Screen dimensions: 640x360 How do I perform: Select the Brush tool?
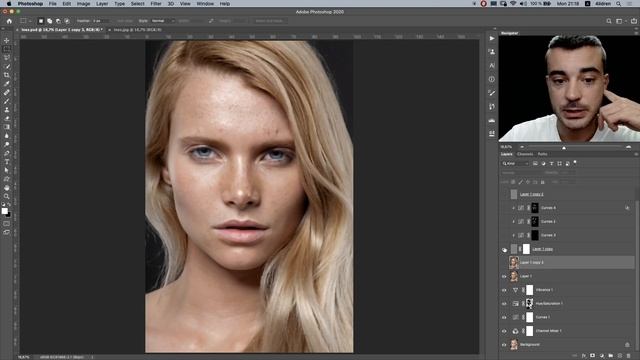[7, 101]
